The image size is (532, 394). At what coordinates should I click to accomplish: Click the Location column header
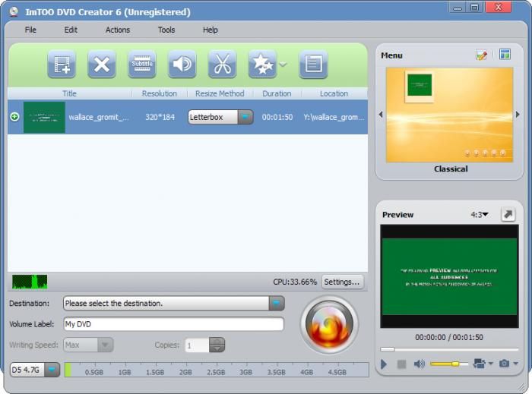click(334, 93)
